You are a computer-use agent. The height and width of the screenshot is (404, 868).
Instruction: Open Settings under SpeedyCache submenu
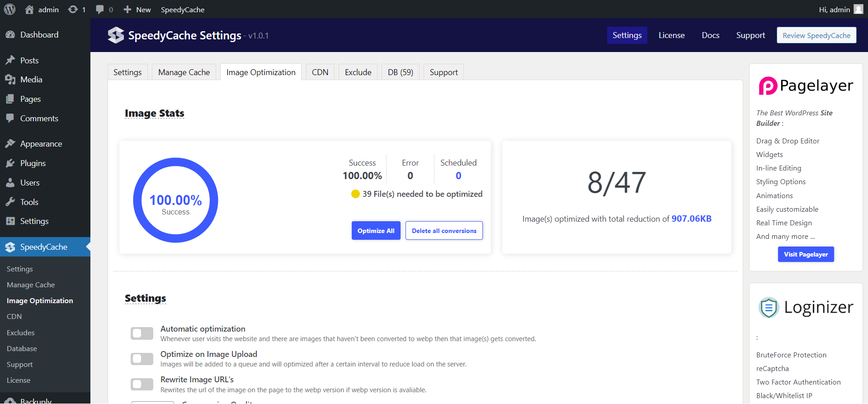click(x=20, y=269)
